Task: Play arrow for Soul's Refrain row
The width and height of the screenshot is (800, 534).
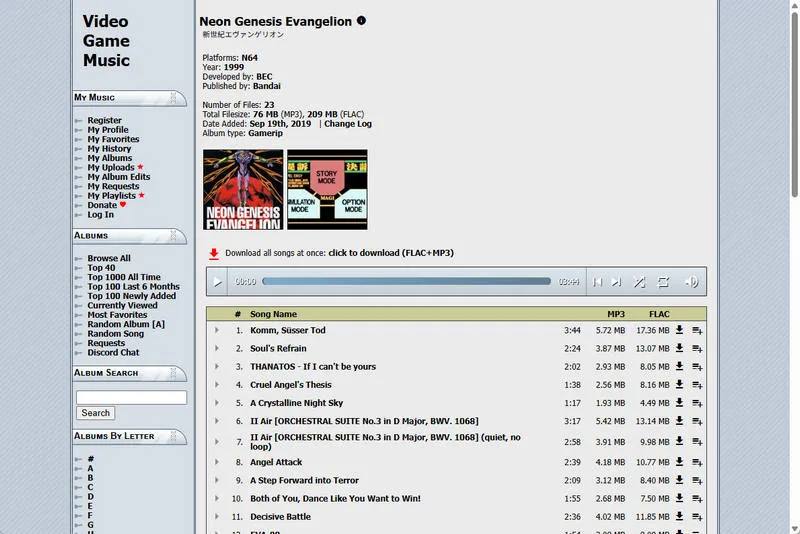Action: click(x=217, y=348)
